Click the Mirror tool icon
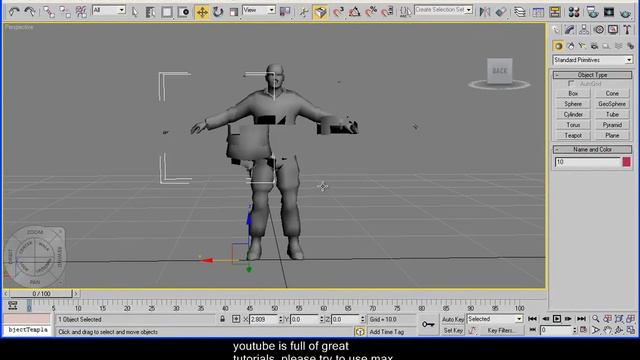The image size is (640, 360). 484,12
